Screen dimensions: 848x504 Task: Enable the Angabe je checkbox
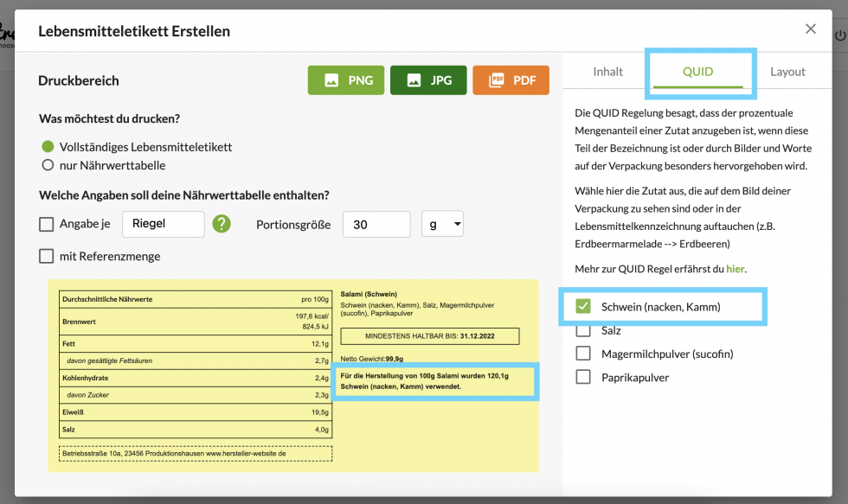pyautogui.click(x=47, y=224)
